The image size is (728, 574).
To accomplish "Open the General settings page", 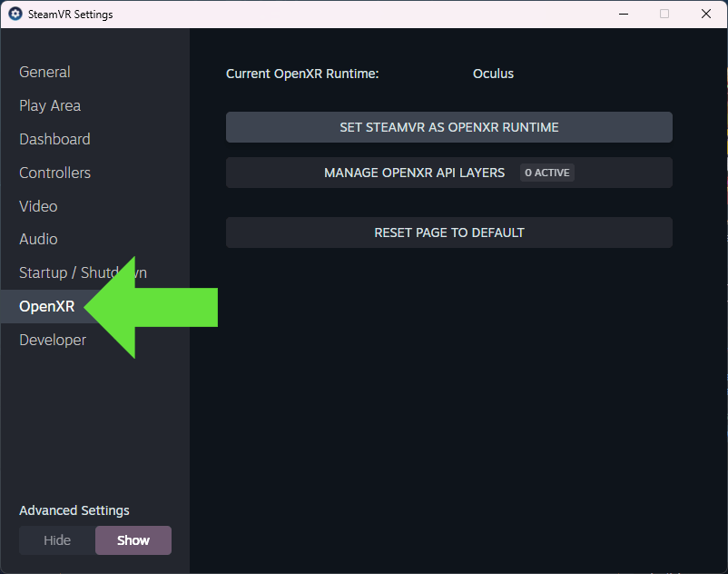I will tap(44, 72).
